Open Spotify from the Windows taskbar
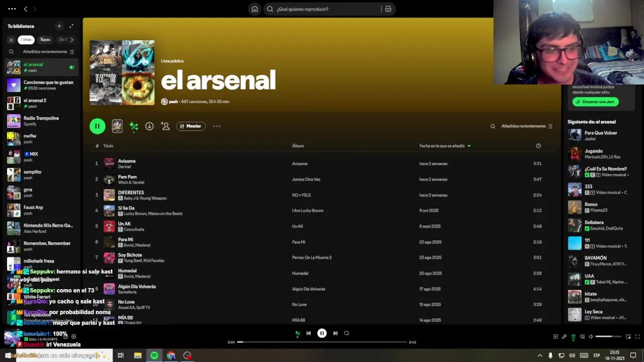This screenshot has width=644, height=362. [x=154, y=355]
